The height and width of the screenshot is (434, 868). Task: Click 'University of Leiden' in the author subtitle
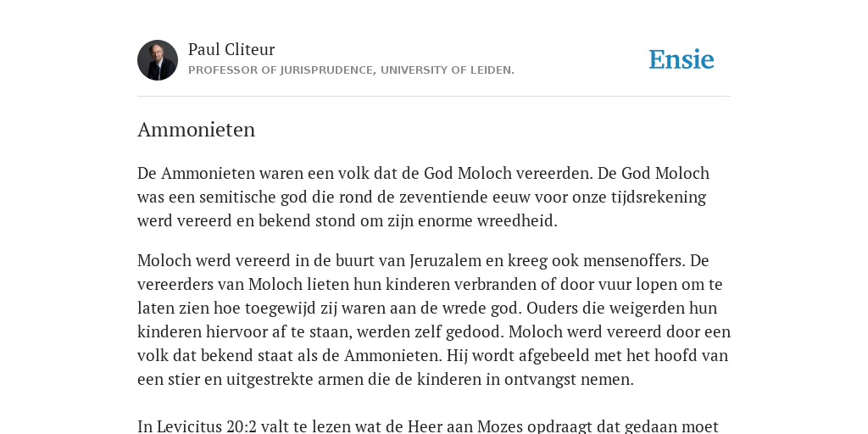point(448,70)
